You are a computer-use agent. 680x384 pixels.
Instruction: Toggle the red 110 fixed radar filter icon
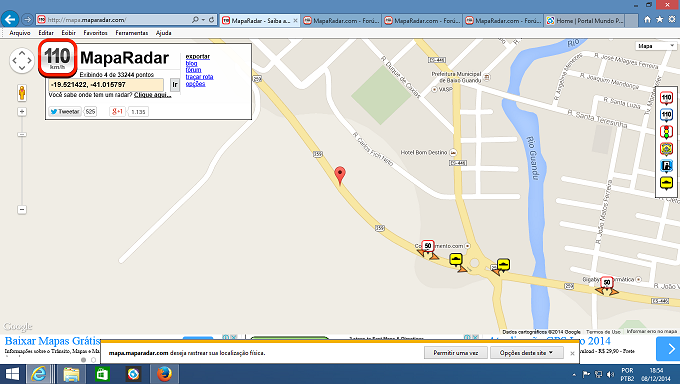tap(666, 98)
